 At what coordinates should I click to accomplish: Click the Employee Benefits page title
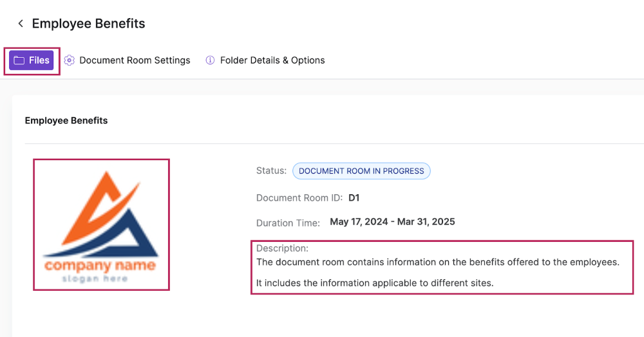(88, 24)
